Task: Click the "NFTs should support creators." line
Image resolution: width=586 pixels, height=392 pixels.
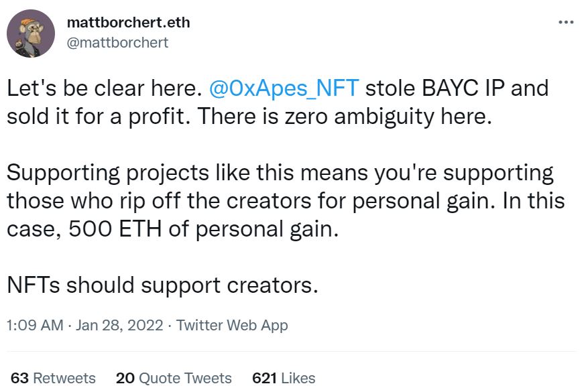Action: tap(162, 285)
